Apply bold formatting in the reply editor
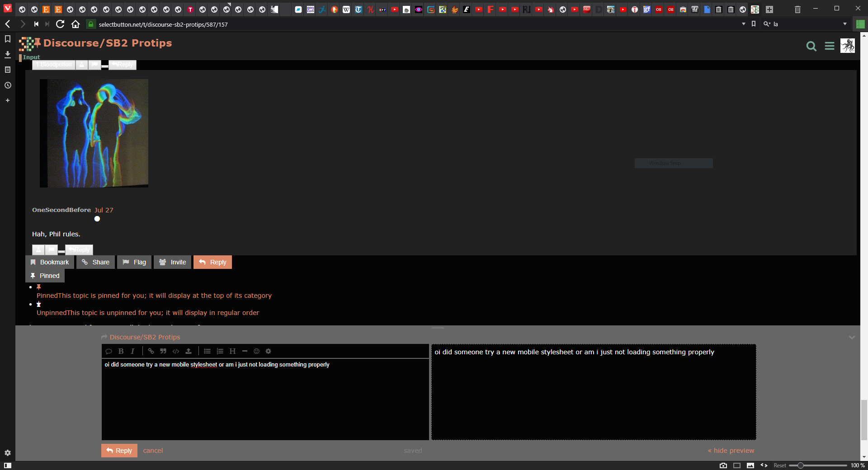 [x=121, y=351]
